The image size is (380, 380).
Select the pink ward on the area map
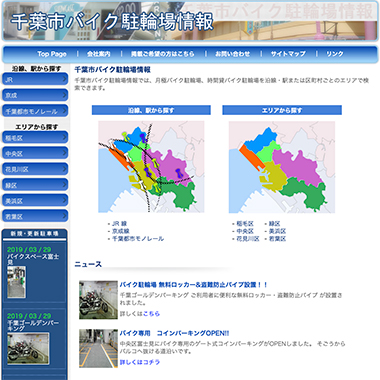click(x=297, y=165)
